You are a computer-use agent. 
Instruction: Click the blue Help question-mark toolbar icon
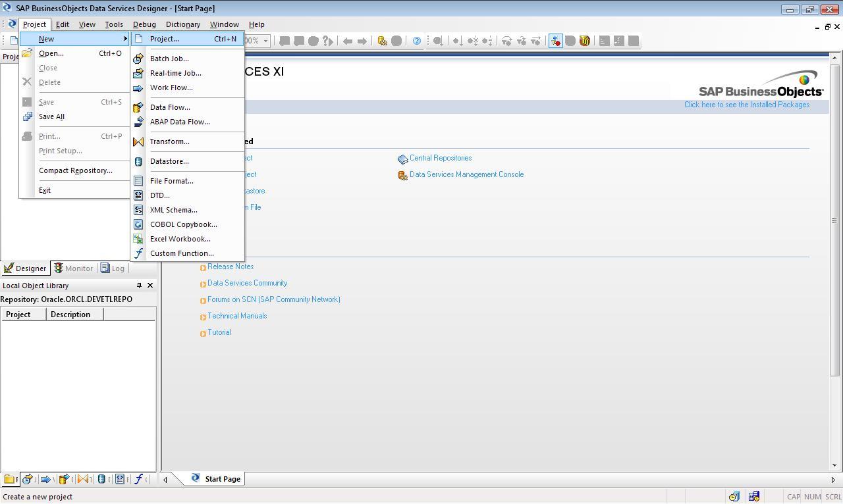(417, 41)
